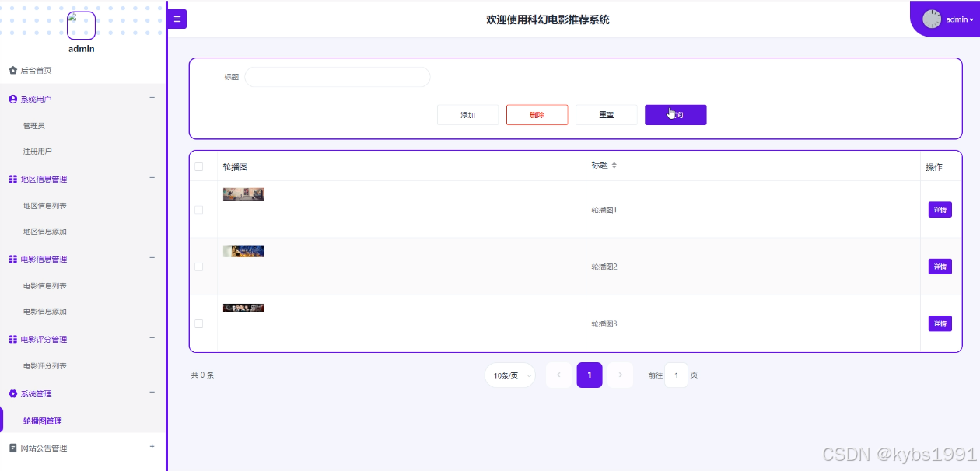Click the document icon beside 网站公告管理
Image resolution: width=980 pixels, height=471 pixels.
click(13, 448)
